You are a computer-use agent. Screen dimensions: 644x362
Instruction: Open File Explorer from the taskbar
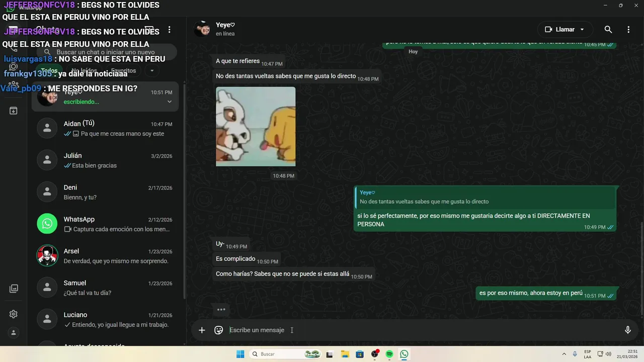point(345,354)
